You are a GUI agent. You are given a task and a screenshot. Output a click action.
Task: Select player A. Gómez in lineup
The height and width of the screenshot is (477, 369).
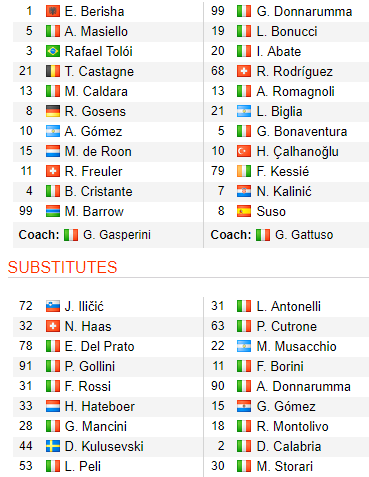tap(93, 132)
